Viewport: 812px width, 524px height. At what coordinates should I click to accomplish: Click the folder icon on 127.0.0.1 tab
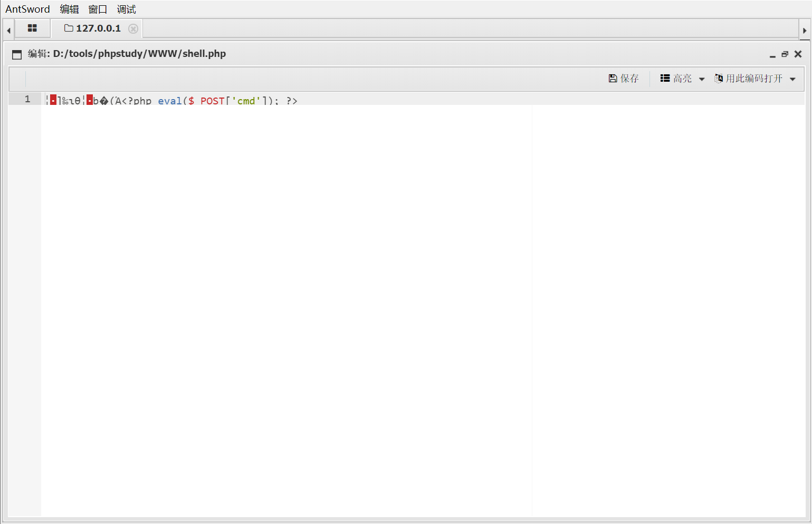[x=69, y=28]
